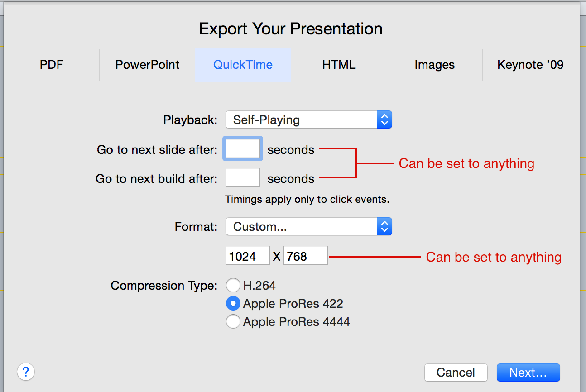Click the width field showing 1024
Image resolution: width=586 pixels, height=392 pixels.
pos(248,256)
